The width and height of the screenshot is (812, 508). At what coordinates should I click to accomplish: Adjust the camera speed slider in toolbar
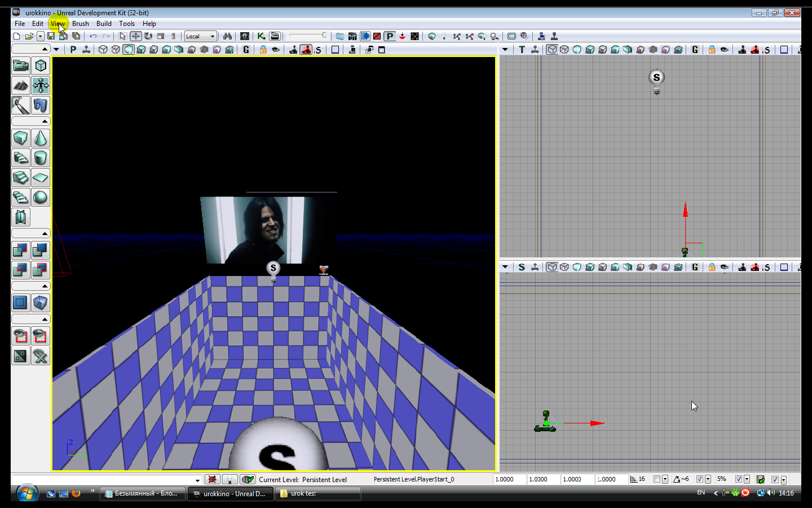307,36
